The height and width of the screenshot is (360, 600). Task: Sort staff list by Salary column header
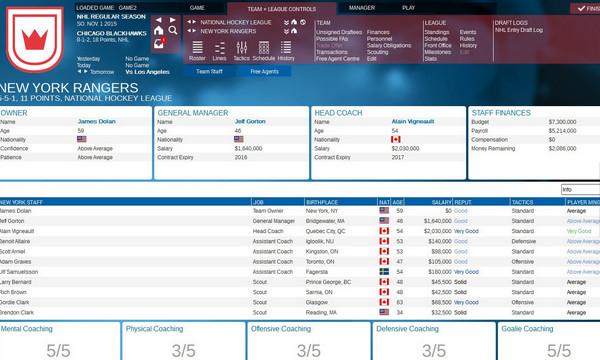pos(442,202)
